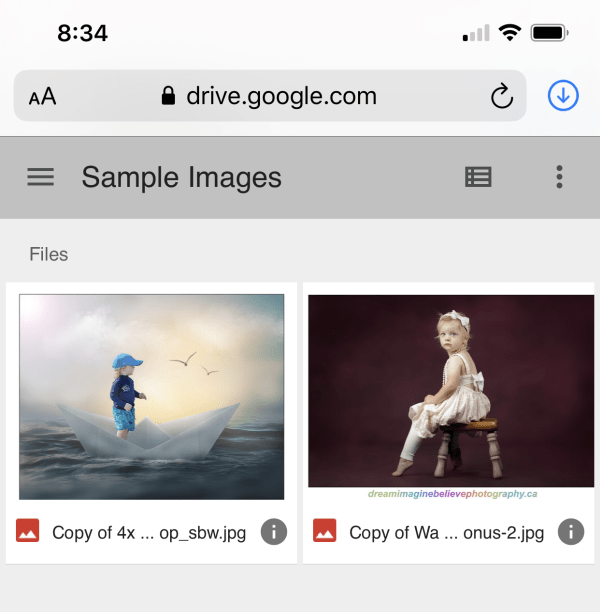Image resolution: width=600 pixels, height=612 pixels.
Task: Tap the Files section header
Action: pyautogui.click(x=48, y=254)
